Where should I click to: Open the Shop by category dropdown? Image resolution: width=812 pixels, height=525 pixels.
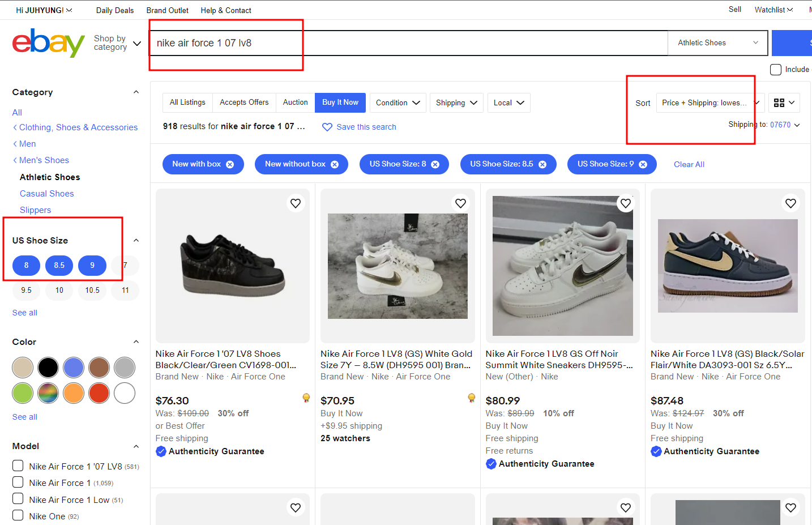[x=117, y=43]
